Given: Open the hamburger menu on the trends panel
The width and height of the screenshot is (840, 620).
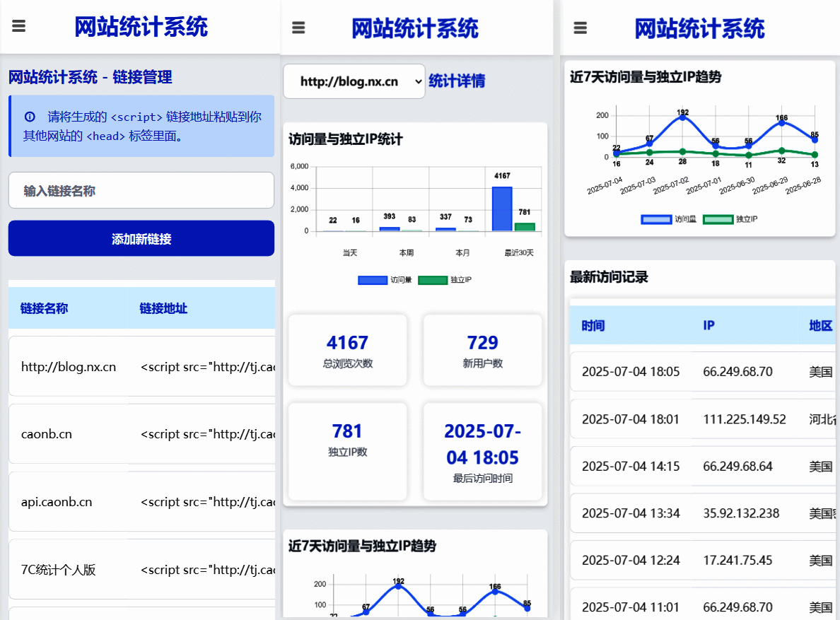Looking at the screenshot, I should click(x=580, y=27).
